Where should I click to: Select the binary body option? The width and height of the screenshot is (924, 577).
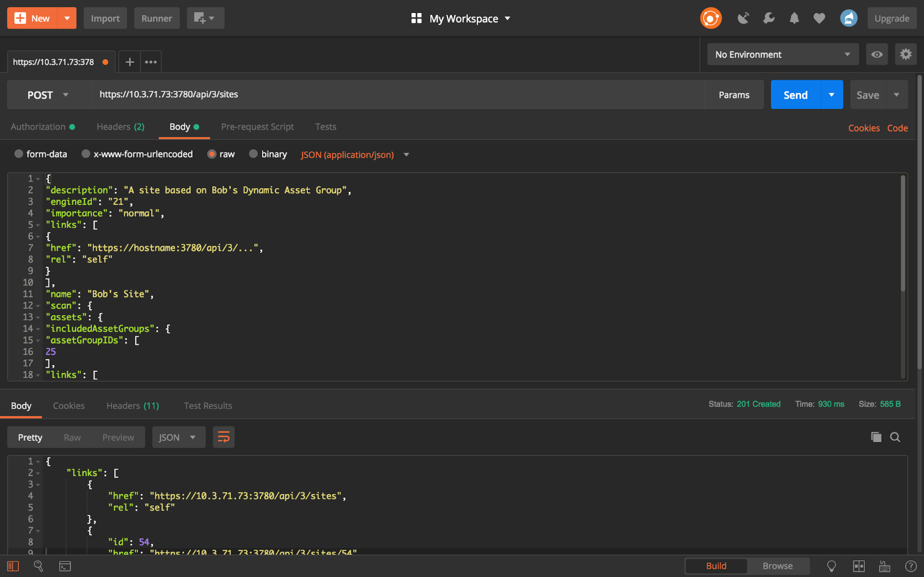tap(253, 154)
